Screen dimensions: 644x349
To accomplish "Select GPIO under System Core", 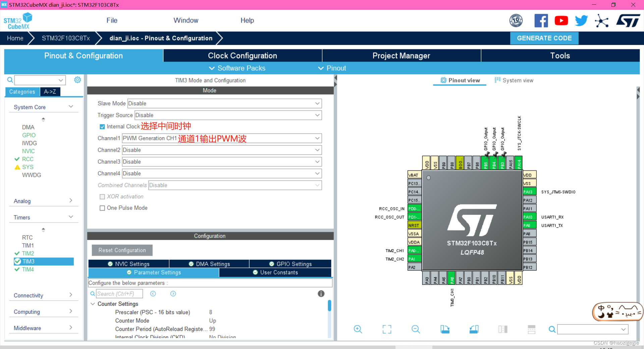I will [29, 135].
